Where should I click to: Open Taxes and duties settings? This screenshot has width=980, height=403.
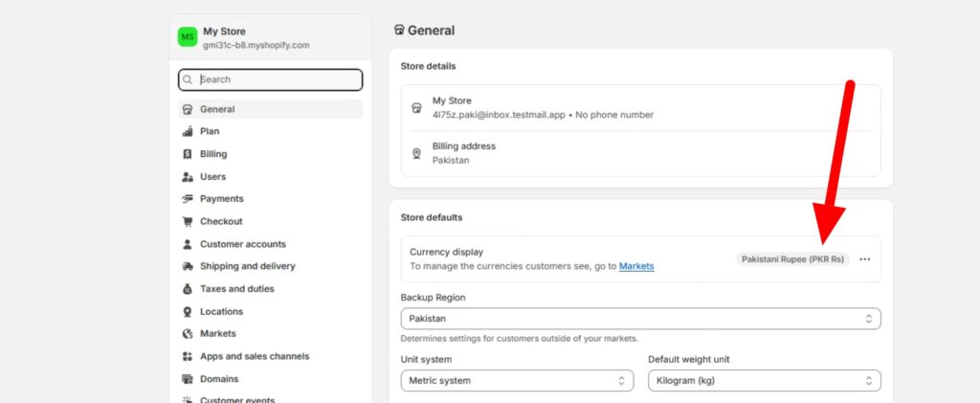270,289
